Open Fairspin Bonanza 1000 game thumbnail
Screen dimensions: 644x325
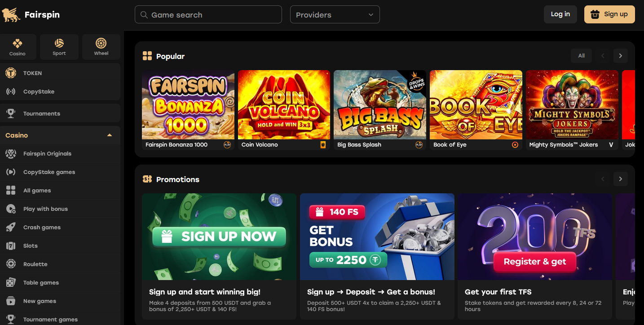188,105
